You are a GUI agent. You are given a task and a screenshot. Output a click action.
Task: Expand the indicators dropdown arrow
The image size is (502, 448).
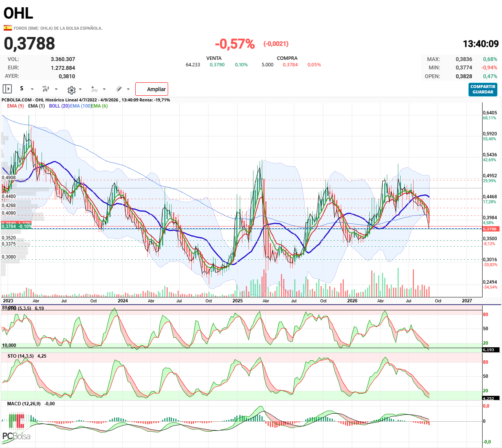(x=104, y=89)
